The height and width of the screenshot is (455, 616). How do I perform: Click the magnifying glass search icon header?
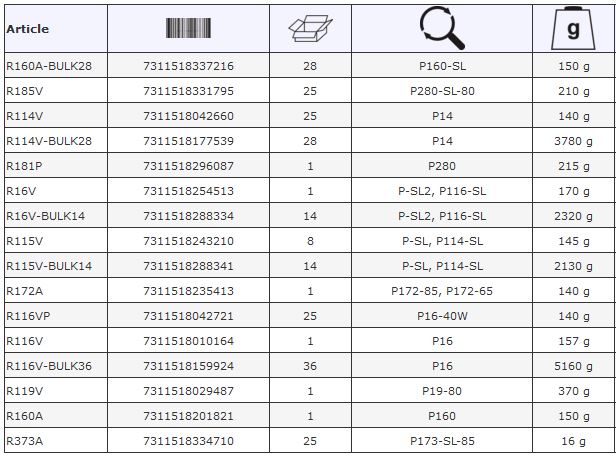[x=442, y=28]
